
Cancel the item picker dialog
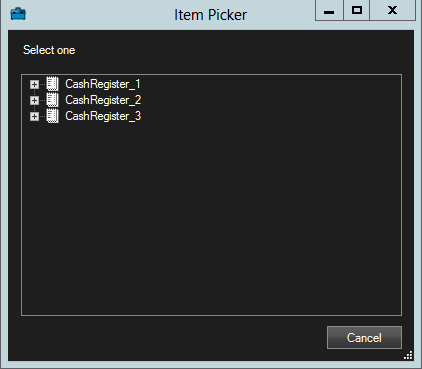(364, 338)
